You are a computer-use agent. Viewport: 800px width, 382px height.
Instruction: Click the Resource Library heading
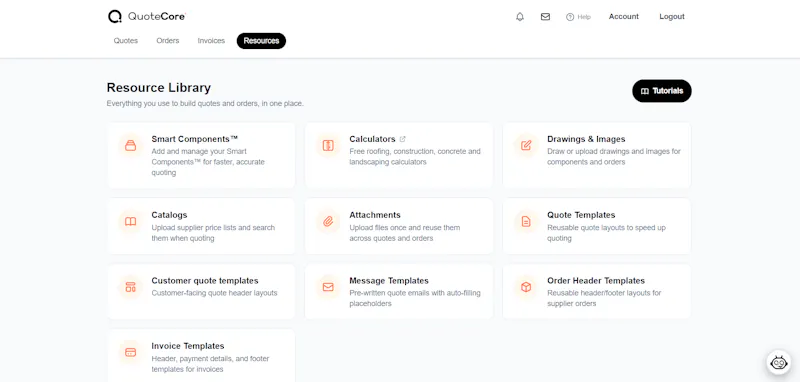point(159,88)
